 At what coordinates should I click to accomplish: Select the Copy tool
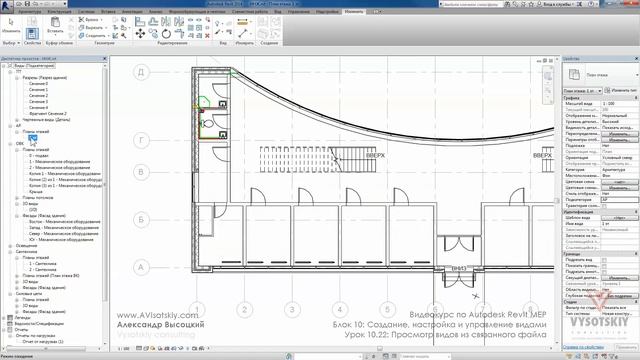click(153, 33)
